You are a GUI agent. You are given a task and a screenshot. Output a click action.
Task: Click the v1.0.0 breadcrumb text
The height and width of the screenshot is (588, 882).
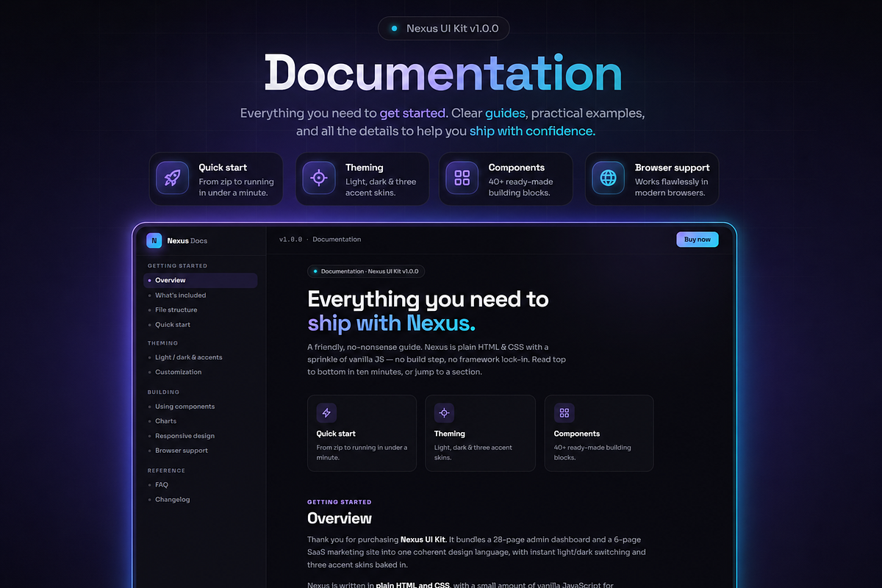coord(290,240)
